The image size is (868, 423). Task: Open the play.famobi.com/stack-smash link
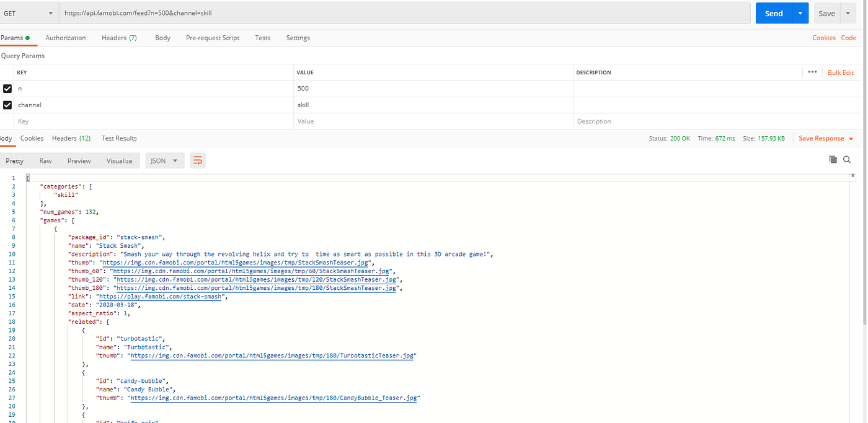point(161,297)
